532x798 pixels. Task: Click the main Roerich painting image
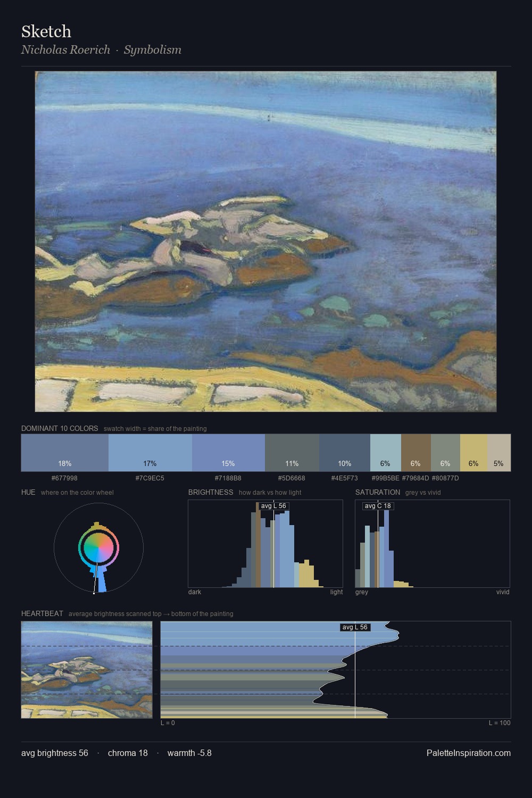point(265,242)
